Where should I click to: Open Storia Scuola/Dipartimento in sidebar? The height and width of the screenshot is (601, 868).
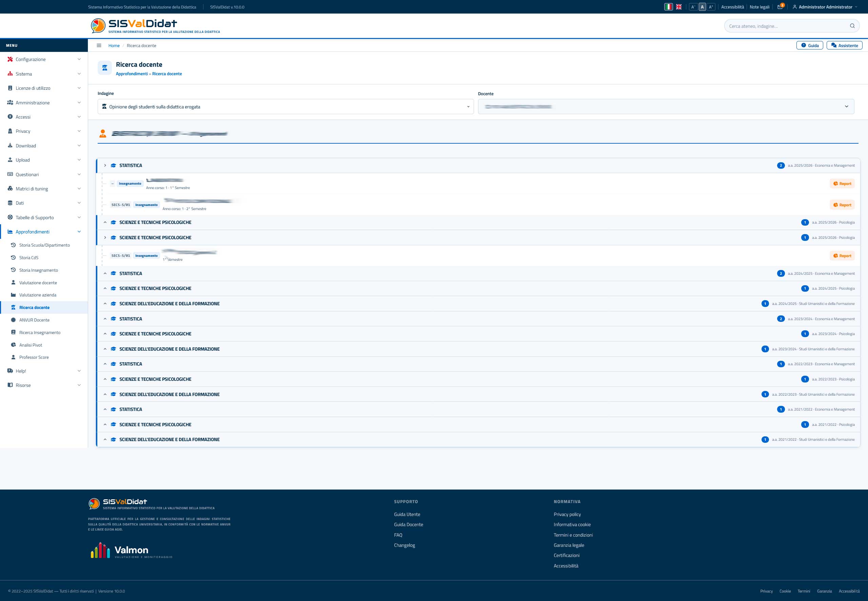(44, 245)
